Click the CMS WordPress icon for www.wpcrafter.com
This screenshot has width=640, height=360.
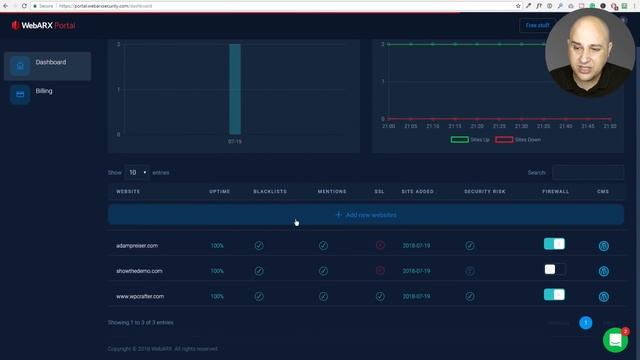[x=604, y=296]
